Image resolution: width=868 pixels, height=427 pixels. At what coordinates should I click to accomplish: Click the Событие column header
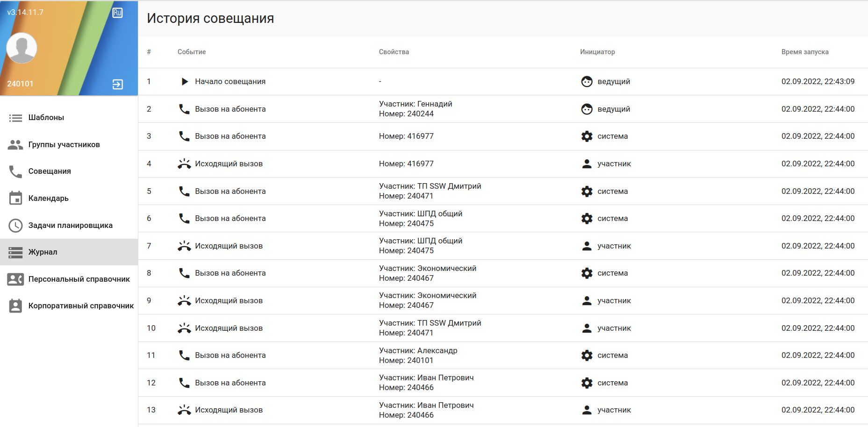(192, 52)
